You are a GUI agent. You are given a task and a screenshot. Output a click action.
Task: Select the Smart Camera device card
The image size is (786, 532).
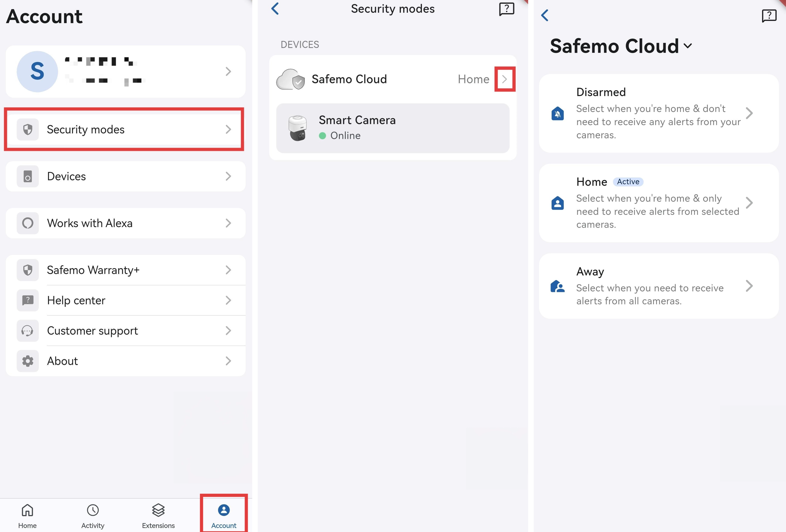point(393,128)
